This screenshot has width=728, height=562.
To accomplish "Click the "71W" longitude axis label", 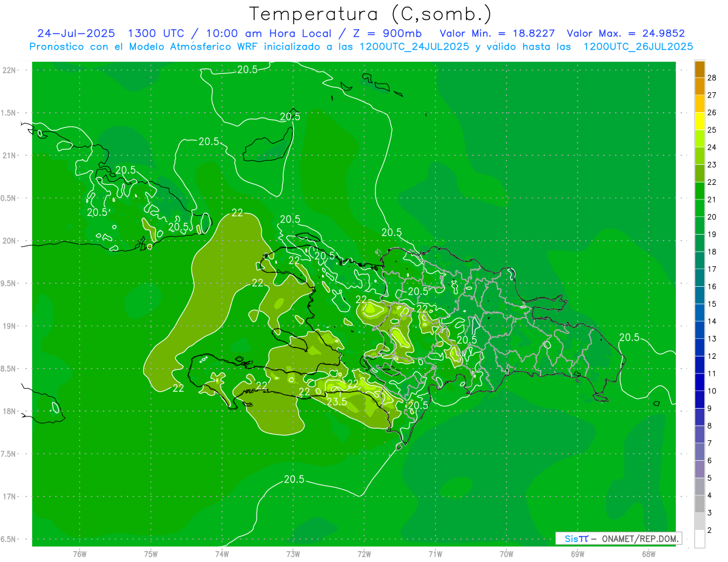I will point(435,554).
